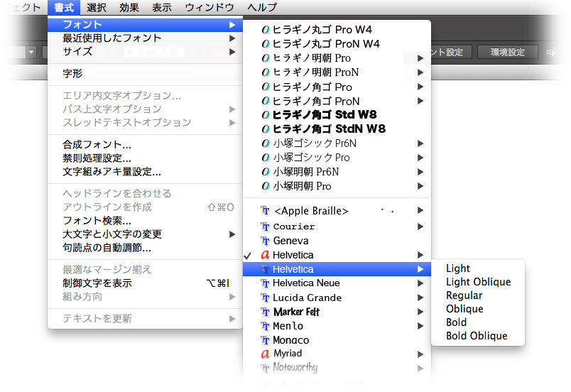Expand ヒラギノ明朝 ProN styles arrow

(420, 72)
